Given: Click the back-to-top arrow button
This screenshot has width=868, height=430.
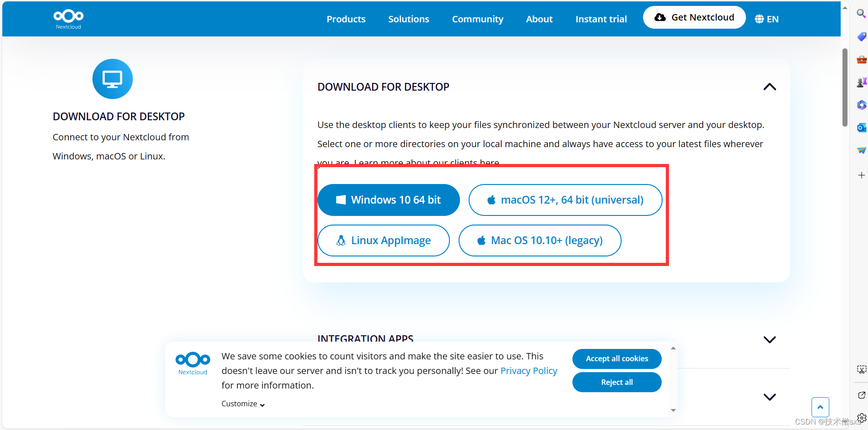Looking at the screenshot, I should coord(820,407).
